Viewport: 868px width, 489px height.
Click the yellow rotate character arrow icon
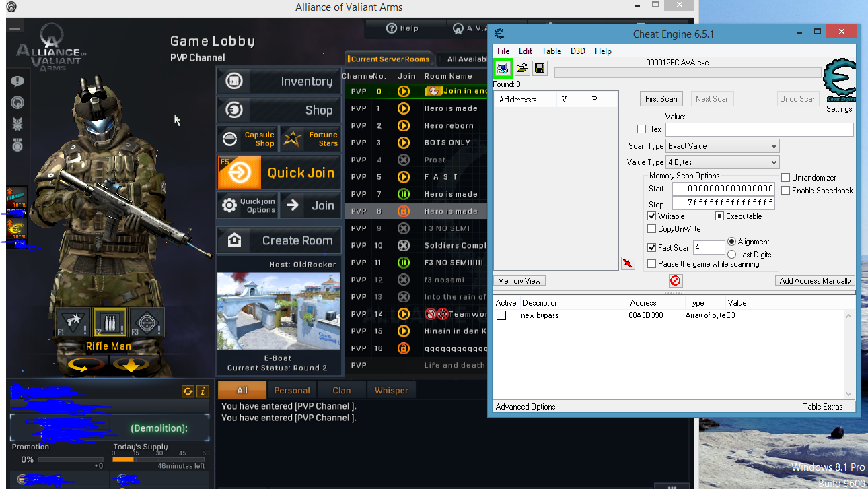coord(86,365)
